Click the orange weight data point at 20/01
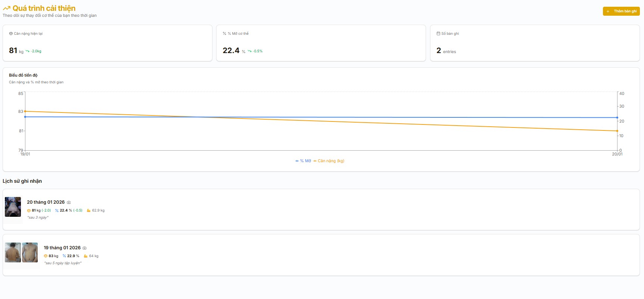This screenshot has height=299, width=644. point(617,131)
